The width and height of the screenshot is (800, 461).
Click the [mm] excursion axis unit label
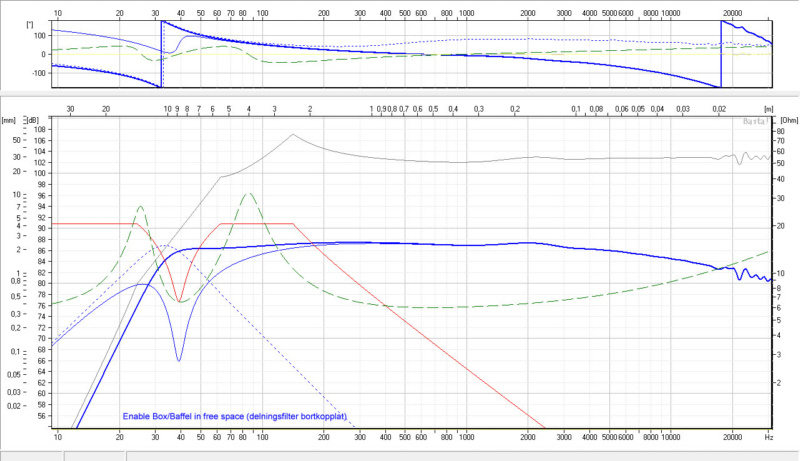coord(10,119)
